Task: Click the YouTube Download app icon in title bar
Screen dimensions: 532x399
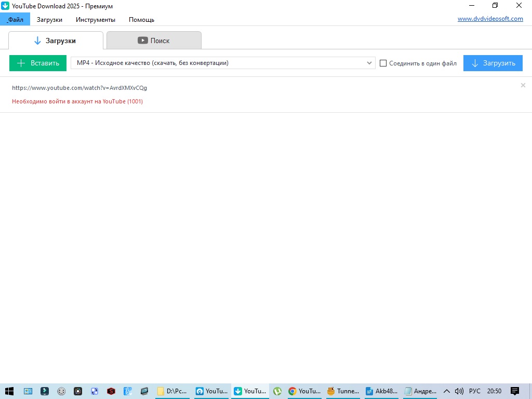Action: click(x=5, y=6)
